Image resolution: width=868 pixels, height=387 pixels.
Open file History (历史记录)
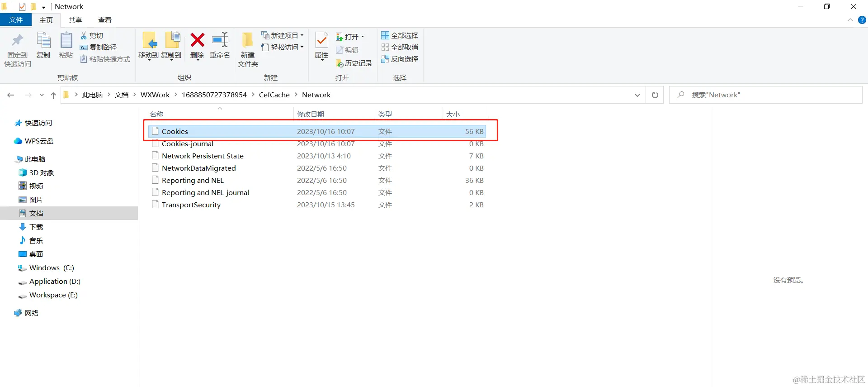pyautogui.click(x=354, y=63)
